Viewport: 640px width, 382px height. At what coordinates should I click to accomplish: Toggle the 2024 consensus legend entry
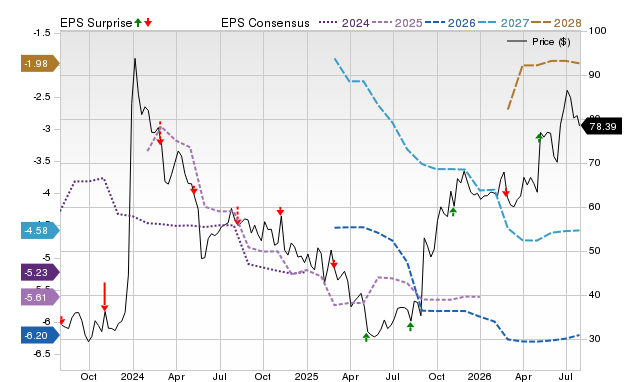click(x=344, y=23)
